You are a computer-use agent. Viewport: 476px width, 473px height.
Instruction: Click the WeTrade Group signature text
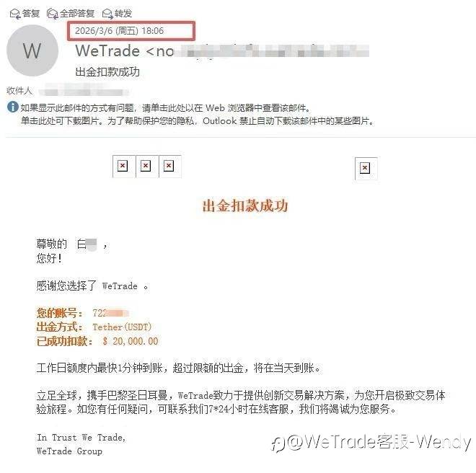point(69,451)
